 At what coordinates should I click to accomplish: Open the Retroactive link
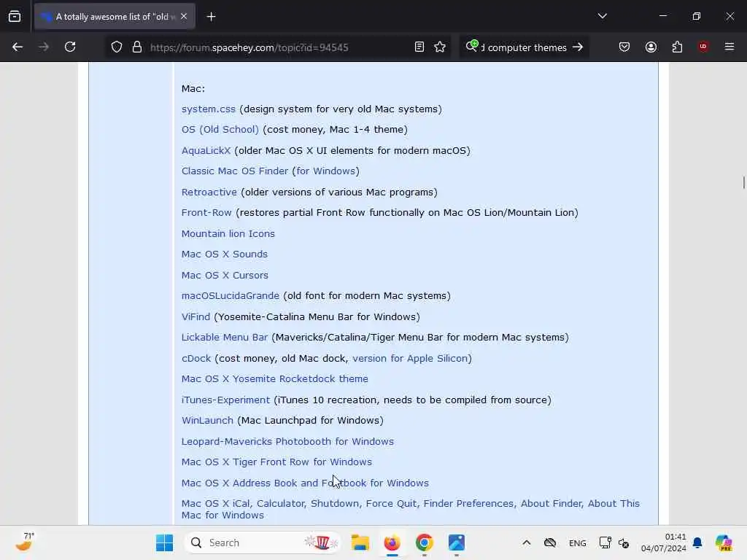(x=209, y=192)
